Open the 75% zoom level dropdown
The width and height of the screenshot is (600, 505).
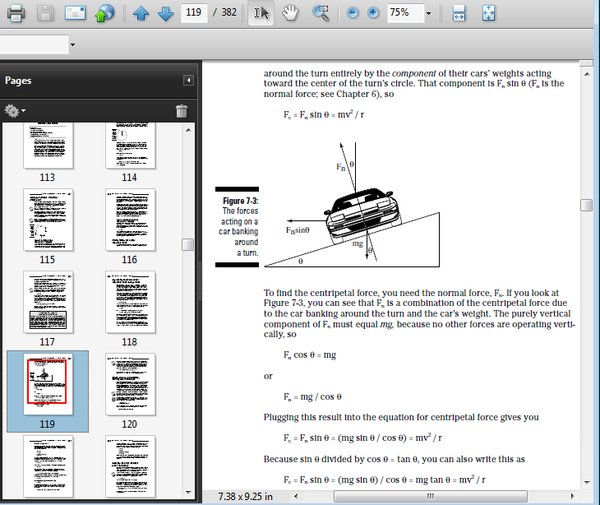coord(429,14)
